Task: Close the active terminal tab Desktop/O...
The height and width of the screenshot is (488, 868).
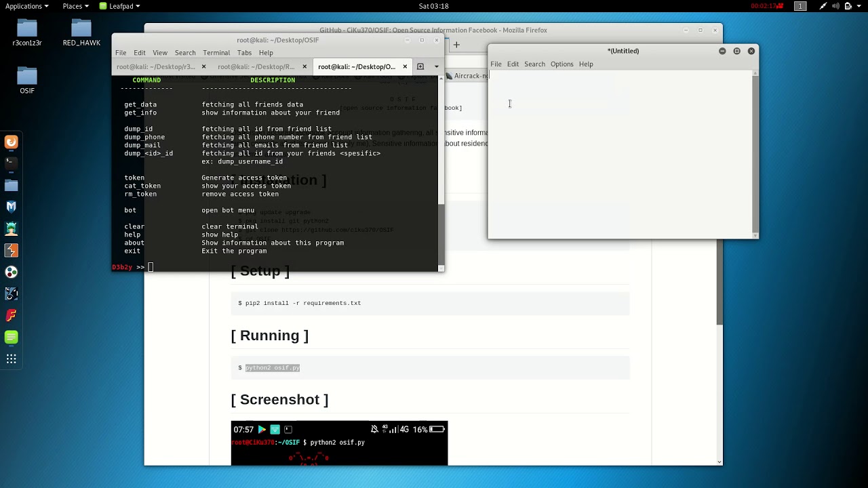Action: pyautogui.click(x=406, y=66)
